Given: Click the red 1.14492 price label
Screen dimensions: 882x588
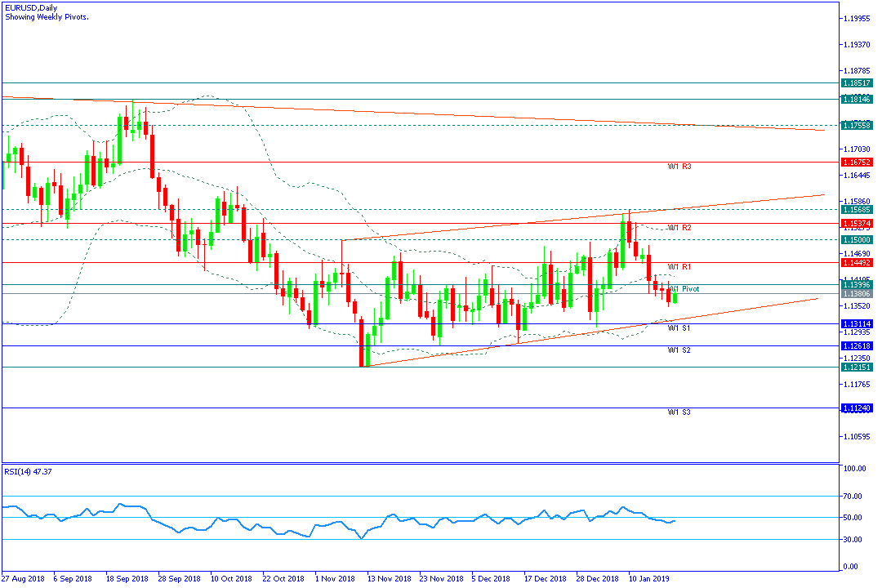Looking at the screenshot, I should click(x=857, y=263).
